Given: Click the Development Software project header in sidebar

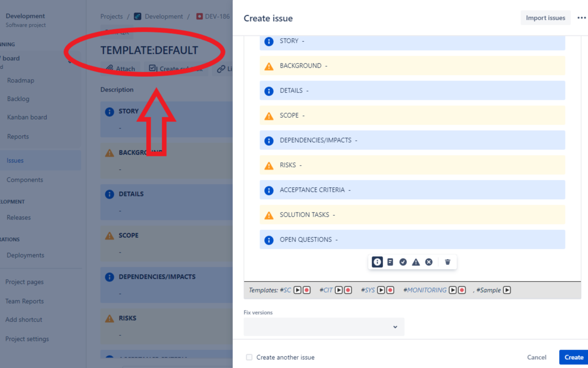Looking at the screenshot, I should pyautogui.click(x=25, y=20).
